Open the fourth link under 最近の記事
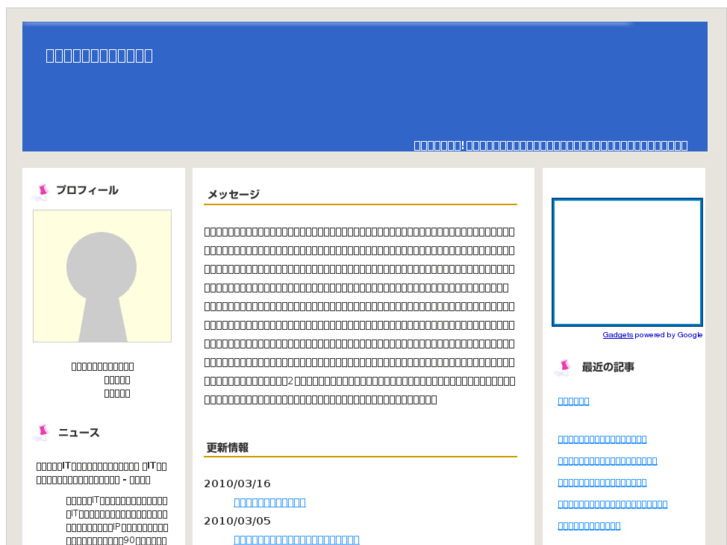 (x=602, y=483)
